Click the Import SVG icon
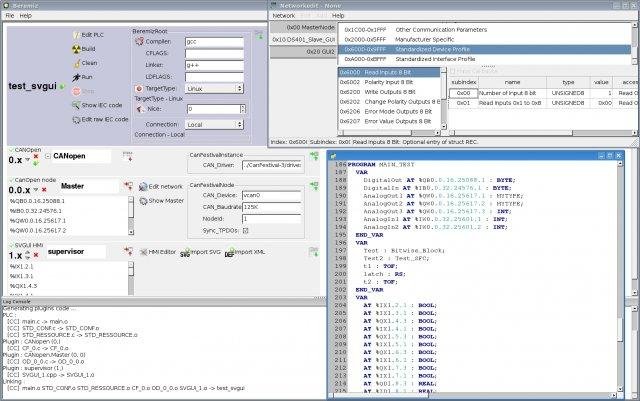 click(x=186, y=252)
